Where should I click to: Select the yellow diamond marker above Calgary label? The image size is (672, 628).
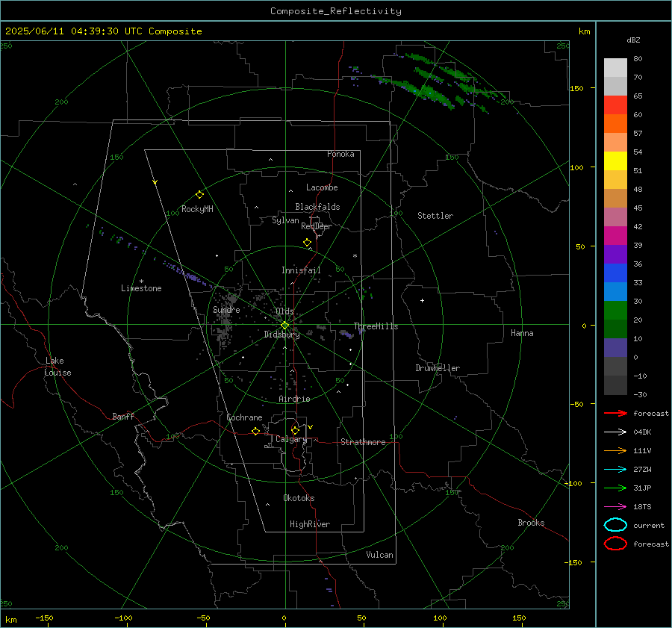295,430
